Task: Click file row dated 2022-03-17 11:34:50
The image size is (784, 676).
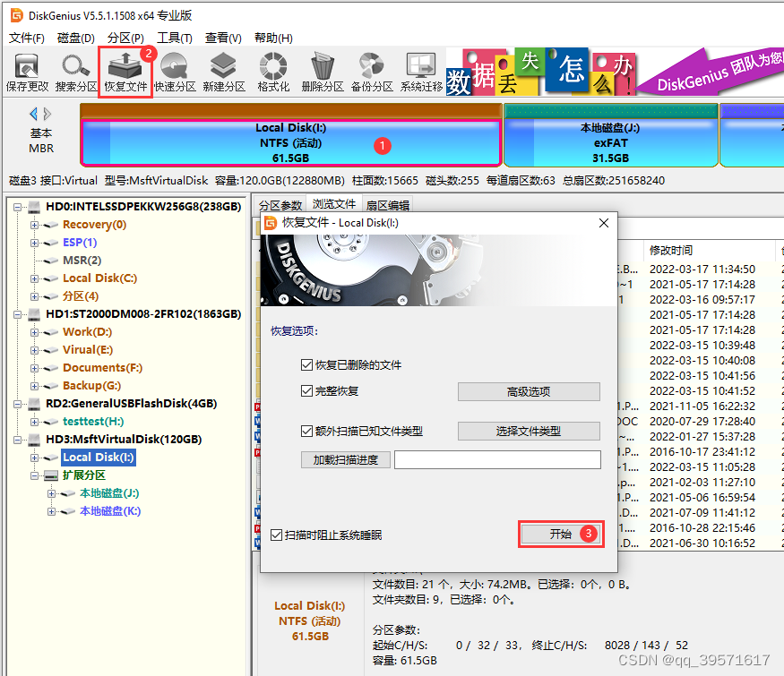Action: [x=702, y=270]
